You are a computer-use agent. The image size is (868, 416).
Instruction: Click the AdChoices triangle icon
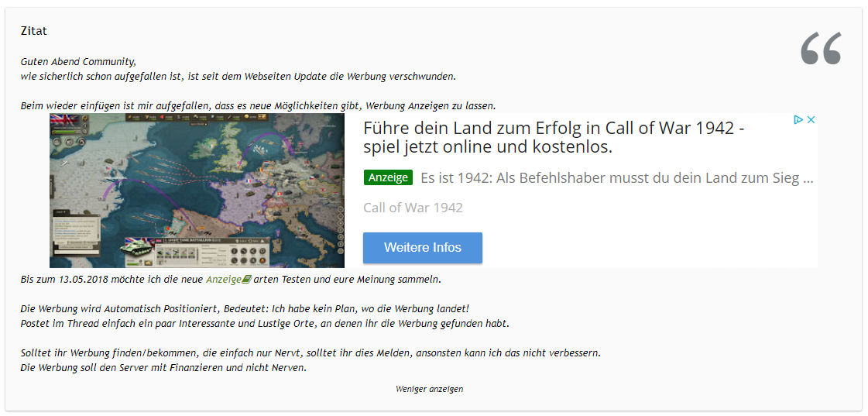(798, 120)
